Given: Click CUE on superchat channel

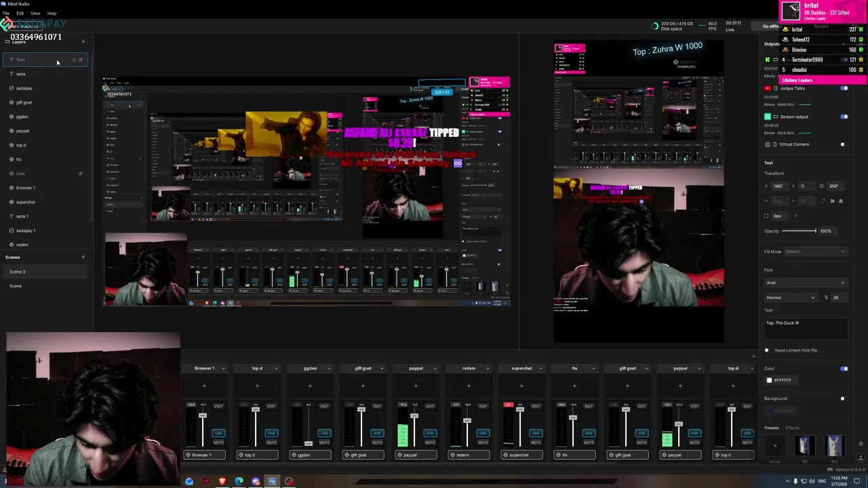Looking at the screenshot, I should [x=536, y=432].
